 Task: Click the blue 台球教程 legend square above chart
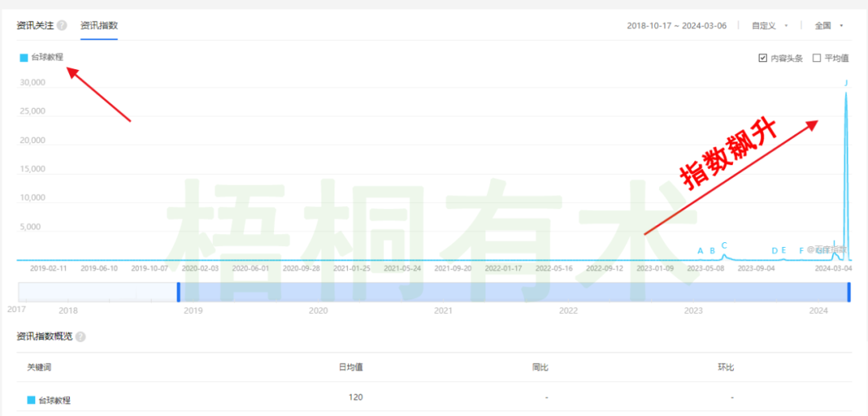tap(24, 57)
